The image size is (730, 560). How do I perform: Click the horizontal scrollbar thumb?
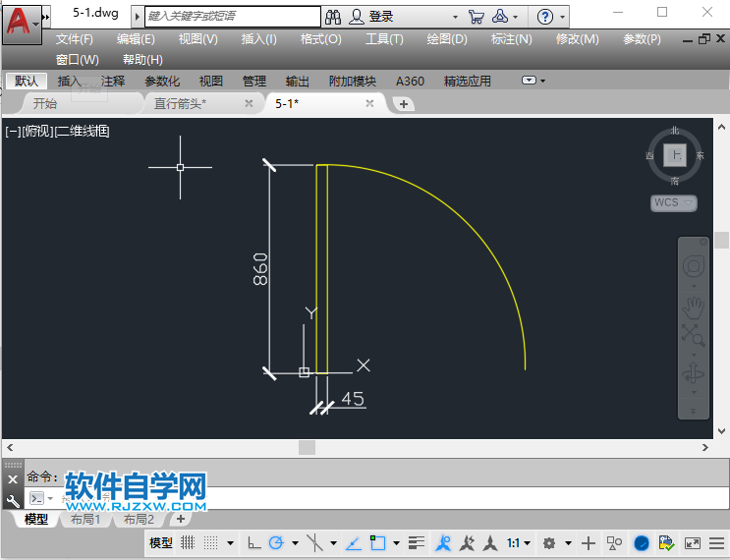point(307,448)
